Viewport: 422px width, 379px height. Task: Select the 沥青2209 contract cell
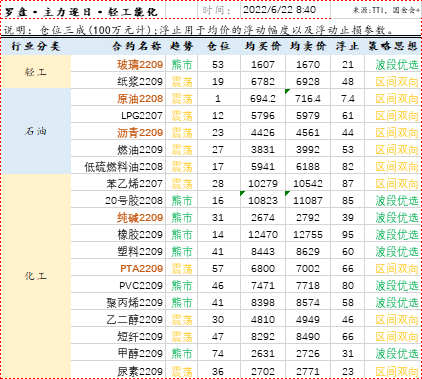[118, 132]
